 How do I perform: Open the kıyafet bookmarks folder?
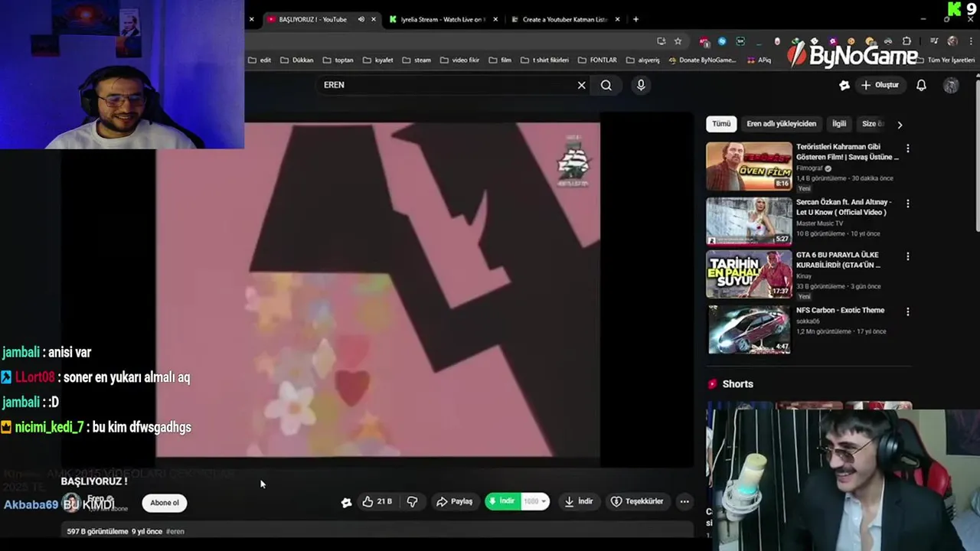pyautogui.click(x=377, y=60)
